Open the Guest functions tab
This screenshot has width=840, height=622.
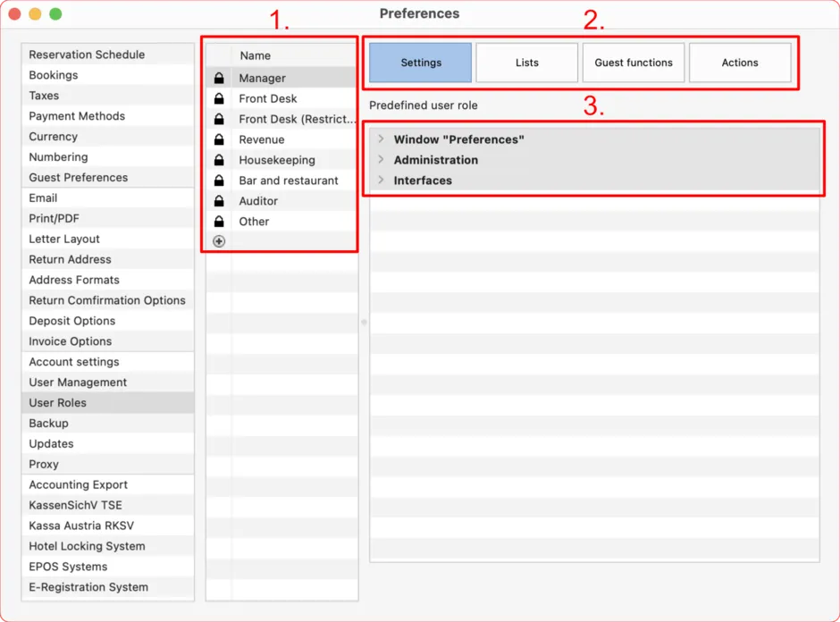pyautogui.click(x=634, y=63)
